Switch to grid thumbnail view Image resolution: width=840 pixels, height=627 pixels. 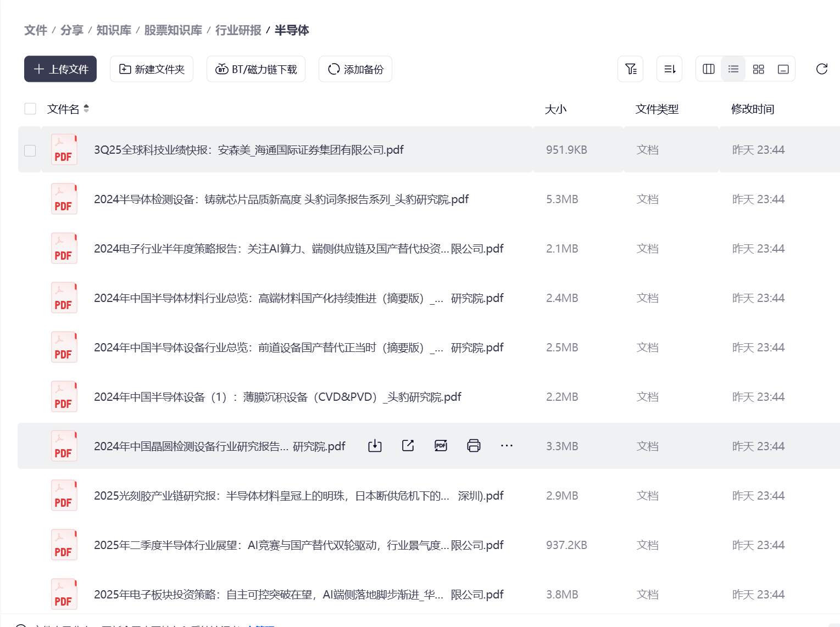click(759, 69)
